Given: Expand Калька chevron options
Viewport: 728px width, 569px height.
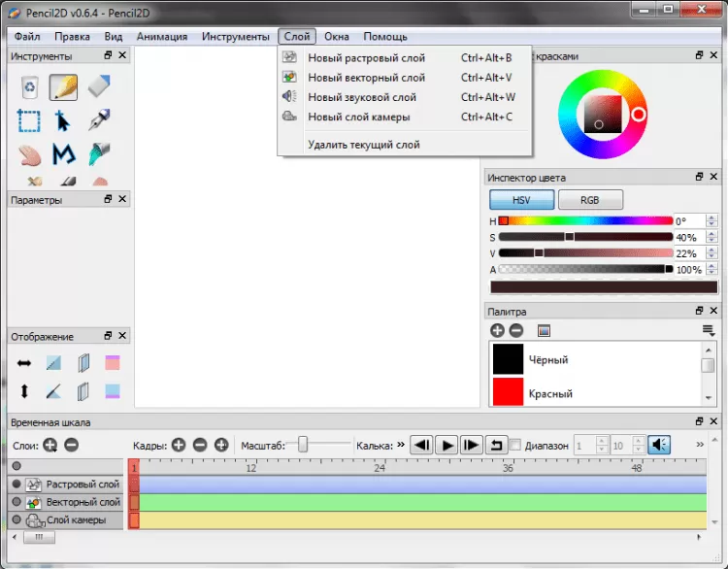Looking at the screenshot, I should [x=401, y=445].
